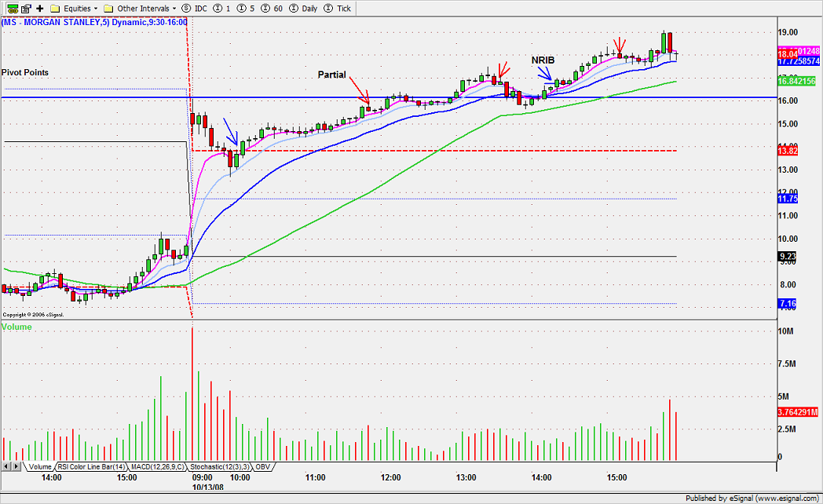This screenshot has width=823, height=504.
Task: Select the IDC symbol button
Action: pyautogui.click(x=194, y=9)
